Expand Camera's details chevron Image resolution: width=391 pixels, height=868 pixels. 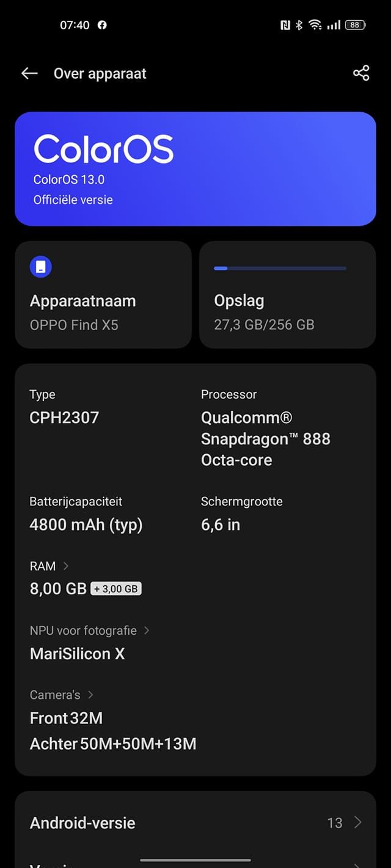pos(90,695)
